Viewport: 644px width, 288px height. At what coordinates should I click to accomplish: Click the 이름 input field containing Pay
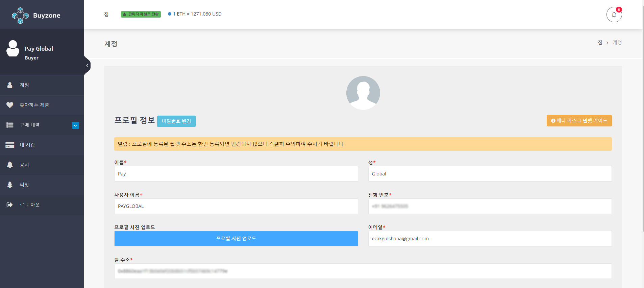click(x=236, y=174)
